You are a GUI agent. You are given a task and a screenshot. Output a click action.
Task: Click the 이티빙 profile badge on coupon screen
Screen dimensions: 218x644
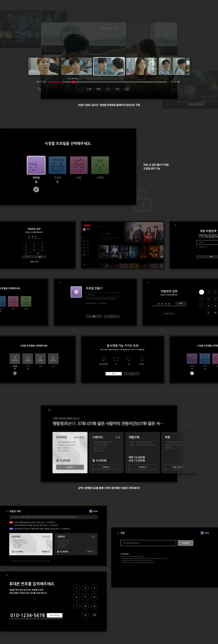point(205,533)
